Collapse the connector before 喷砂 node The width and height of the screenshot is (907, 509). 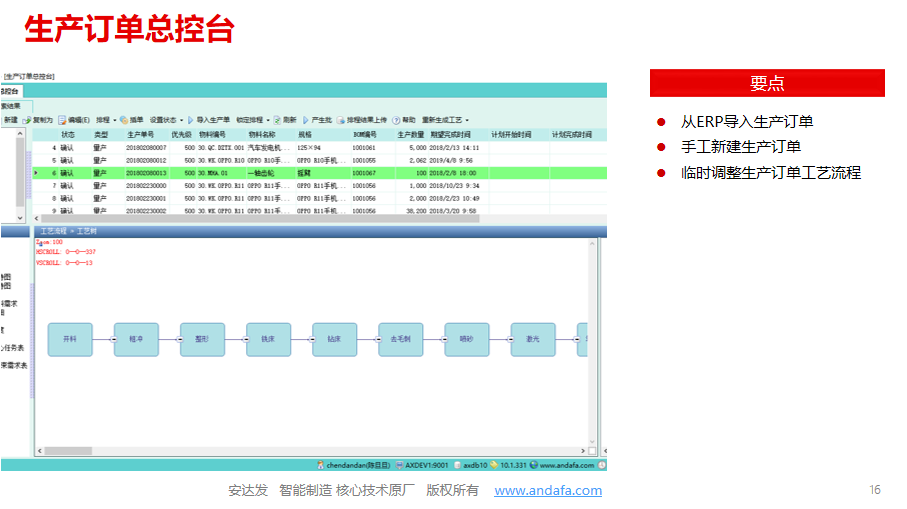(x=444, y=340)
